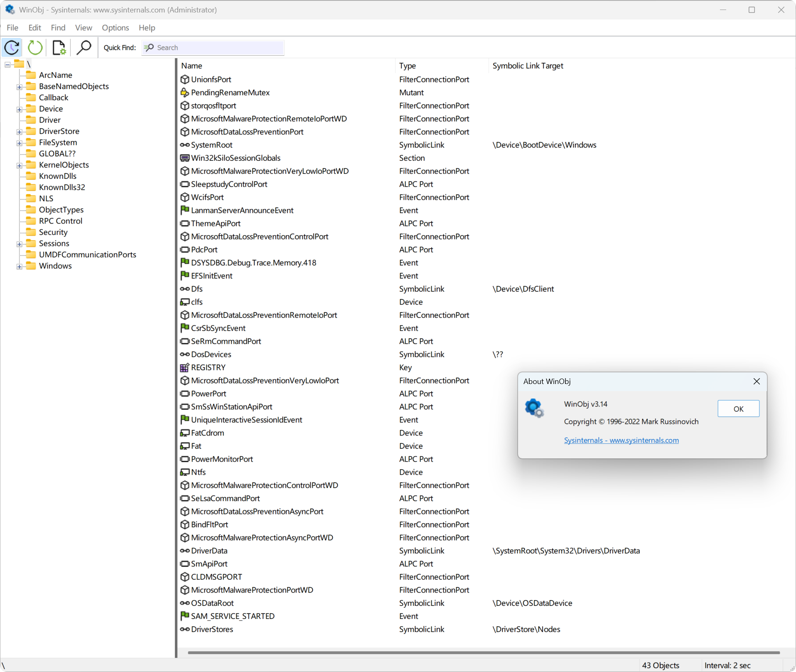Click the ArcName folder icon
The width and height of the screenshot is (796, 672).
31,75
